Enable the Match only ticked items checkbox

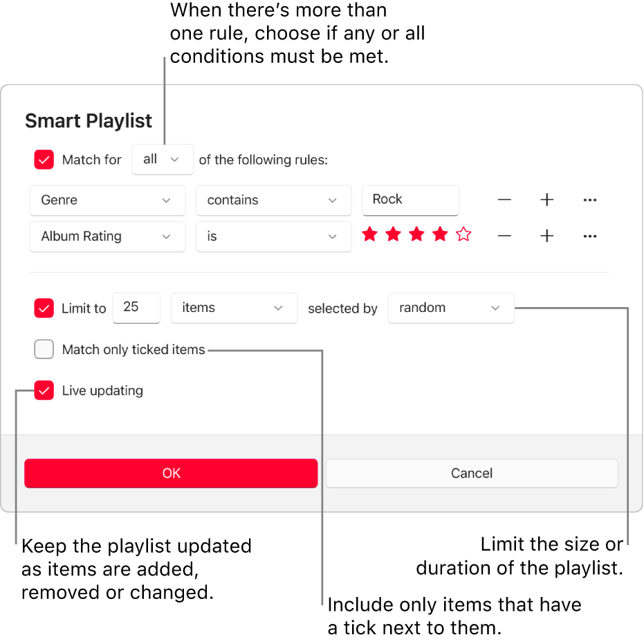pyautogui.click(x=44, y=349)
